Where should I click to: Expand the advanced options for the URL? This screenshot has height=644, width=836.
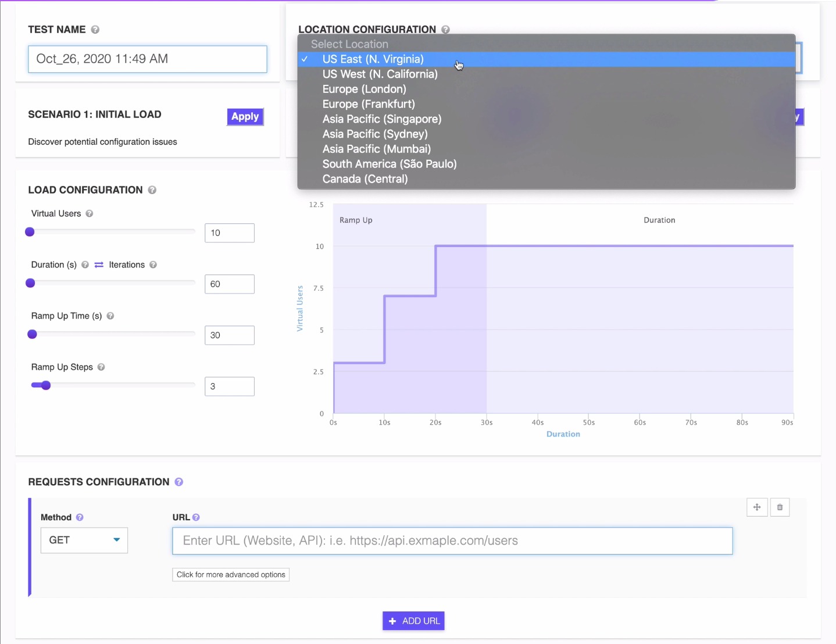point(231,575)
